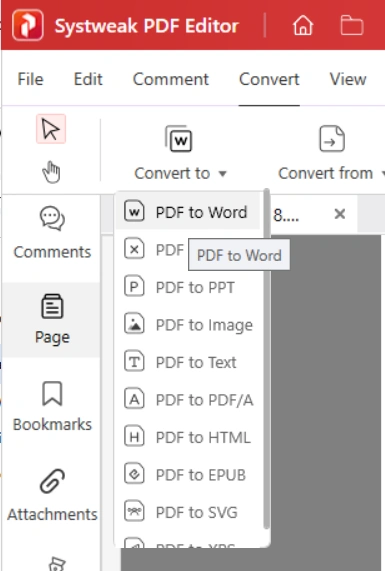Viewport: 385px width, 571px height.
Task: Open the Comments side panel
Action: 52,233
